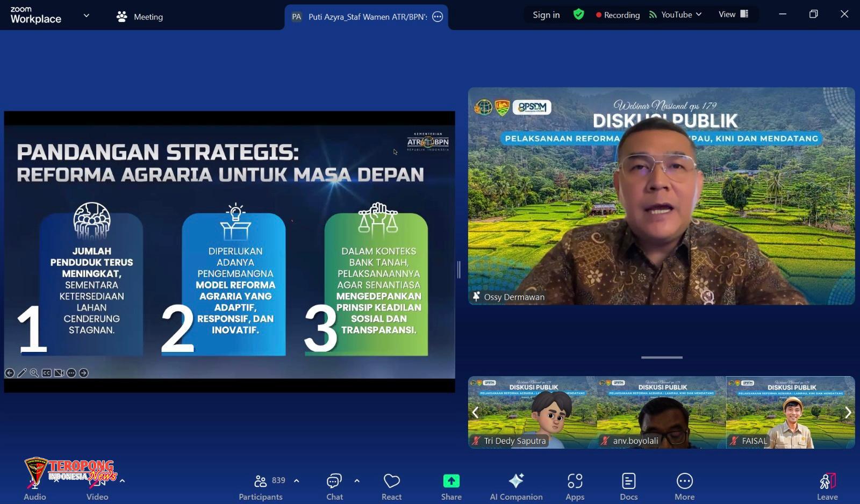Open the Participants list
The image size is (860, 504).
tap(262, 486)
